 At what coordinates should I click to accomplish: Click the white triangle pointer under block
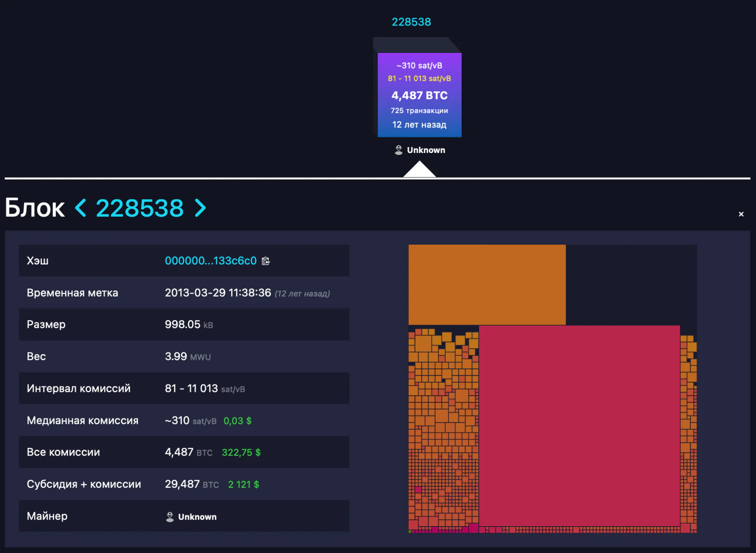click(420, 169)
